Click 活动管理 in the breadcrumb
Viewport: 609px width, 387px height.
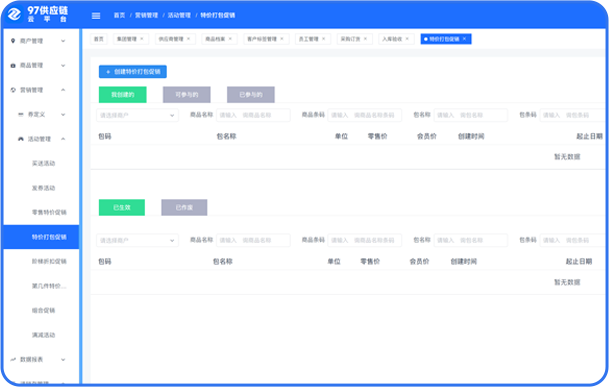point(179,16)
